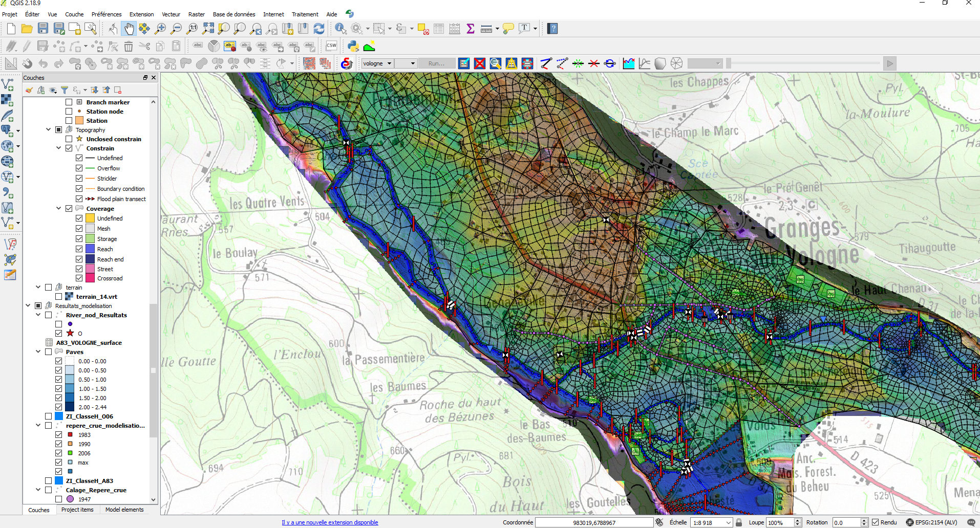The height and width of the screenshot is (528, 980).
Task: Click the new extension available link
Action: click(x=330, y=522)
